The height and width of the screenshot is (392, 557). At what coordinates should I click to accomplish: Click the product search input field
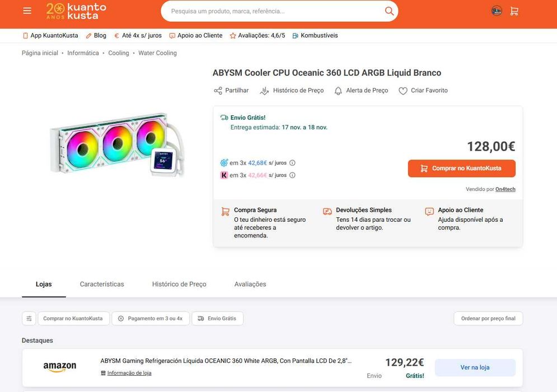(274, 11)
